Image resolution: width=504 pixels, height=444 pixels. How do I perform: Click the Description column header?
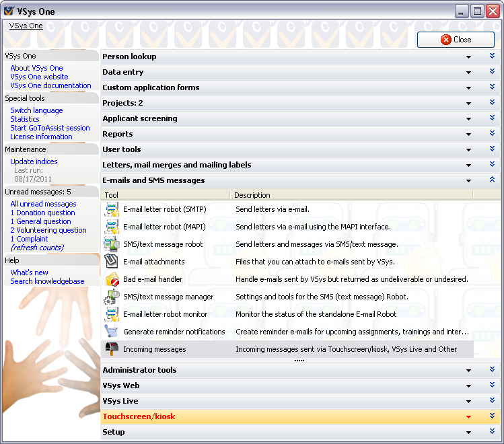(352, 194)
